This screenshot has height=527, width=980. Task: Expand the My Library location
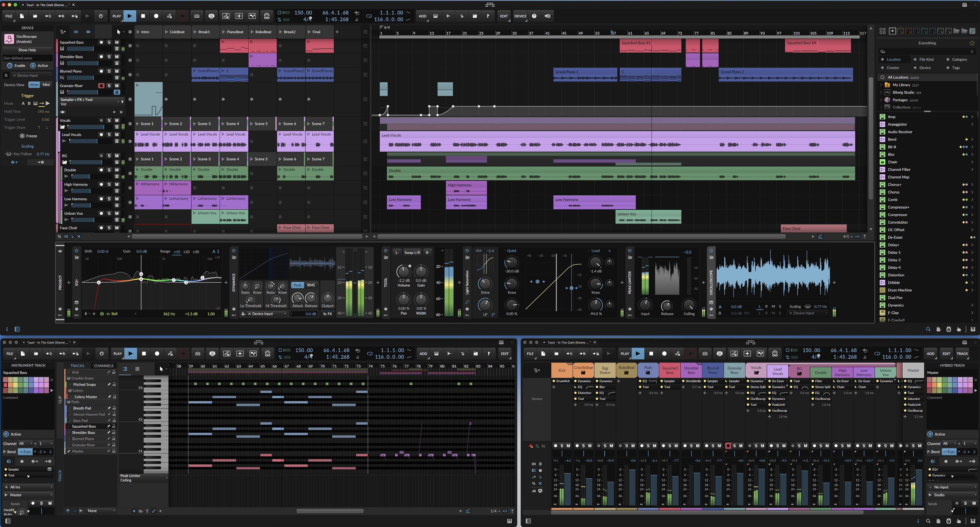coord(881,85)
